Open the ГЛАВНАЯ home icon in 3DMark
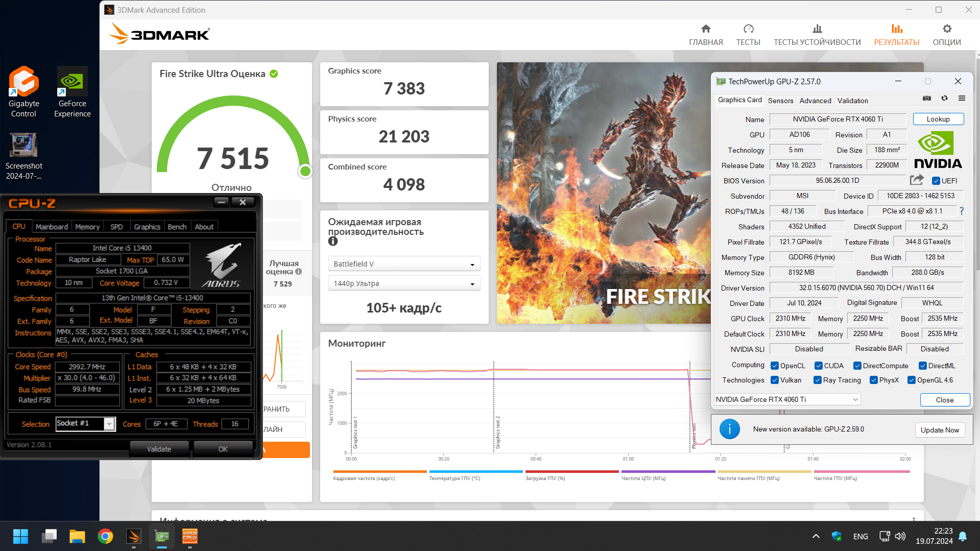The height and width of the screenshot is (551, 980). pyautogui.click(x=706, y=29)
